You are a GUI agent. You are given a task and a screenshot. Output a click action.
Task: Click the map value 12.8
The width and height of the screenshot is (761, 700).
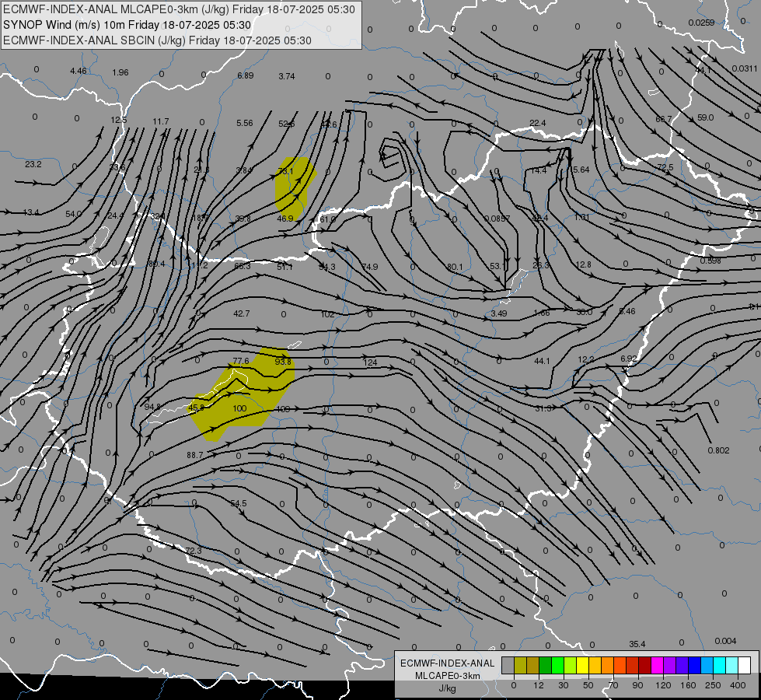point(583,264)
